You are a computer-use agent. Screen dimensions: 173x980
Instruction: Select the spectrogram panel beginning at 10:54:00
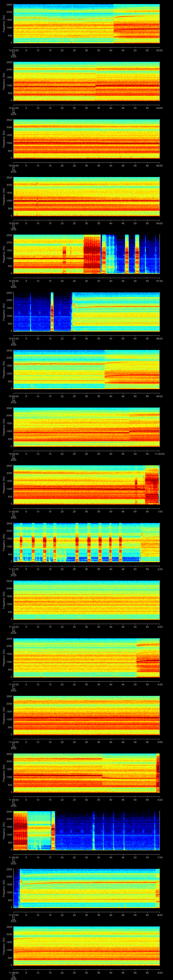point(86,139)
